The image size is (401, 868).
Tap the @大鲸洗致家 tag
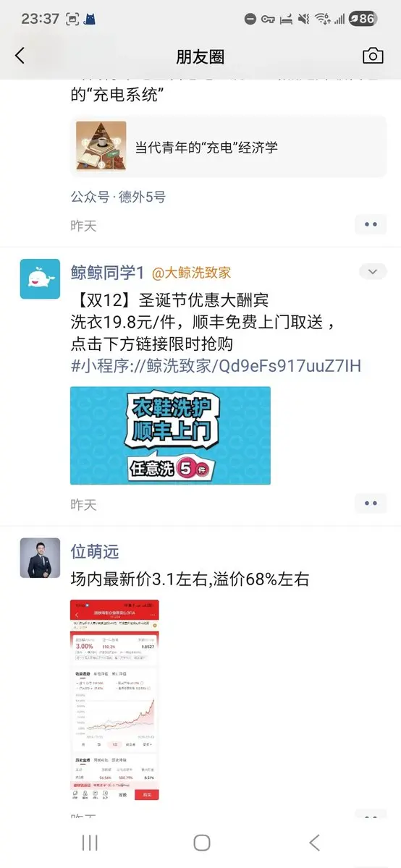point(191,273)
